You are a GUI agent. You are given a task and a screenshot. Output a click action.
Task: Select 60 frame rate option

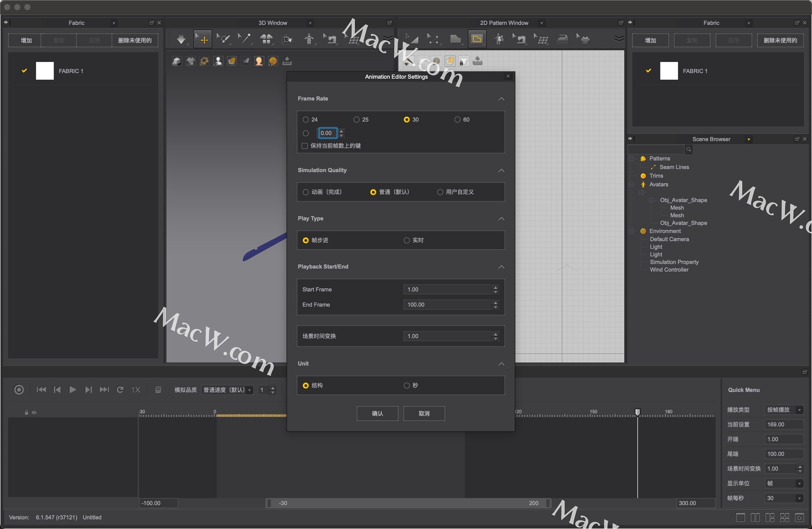click(x=457, y=120)
